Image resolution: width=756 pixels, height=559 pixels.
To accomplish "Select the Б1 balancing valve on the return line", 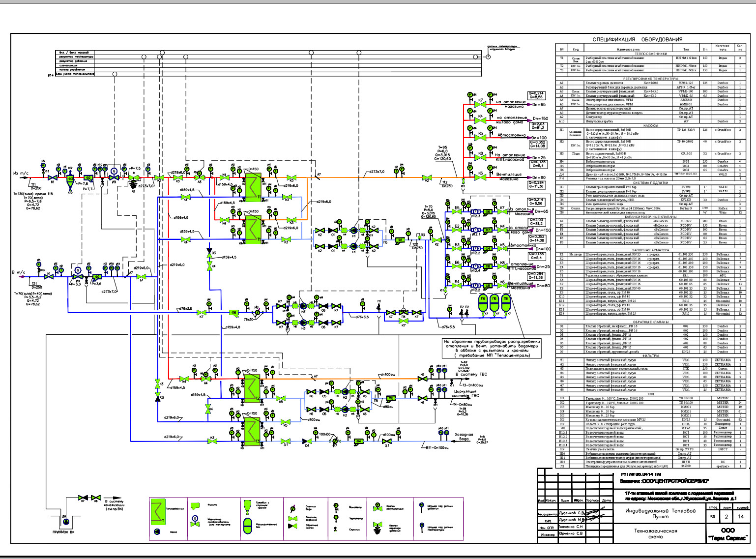I will click(x=141, y=276).
